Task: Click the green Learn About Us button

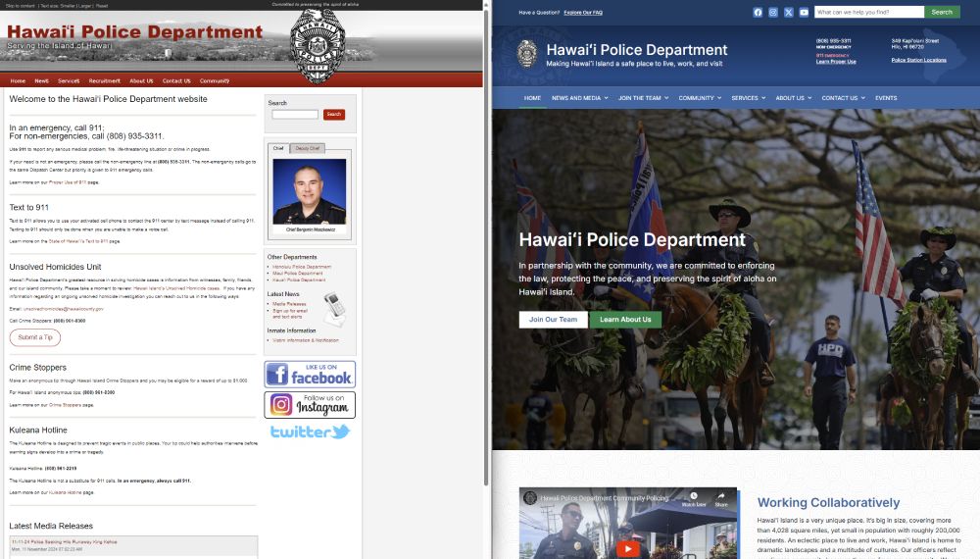Action: coord(625,320)
